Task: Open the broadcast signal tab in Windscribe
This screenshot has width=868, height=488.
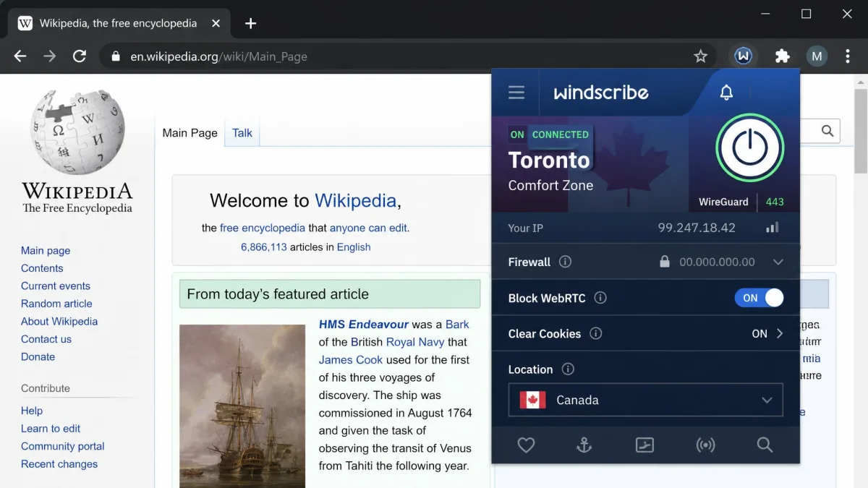Action: [705, 445]
